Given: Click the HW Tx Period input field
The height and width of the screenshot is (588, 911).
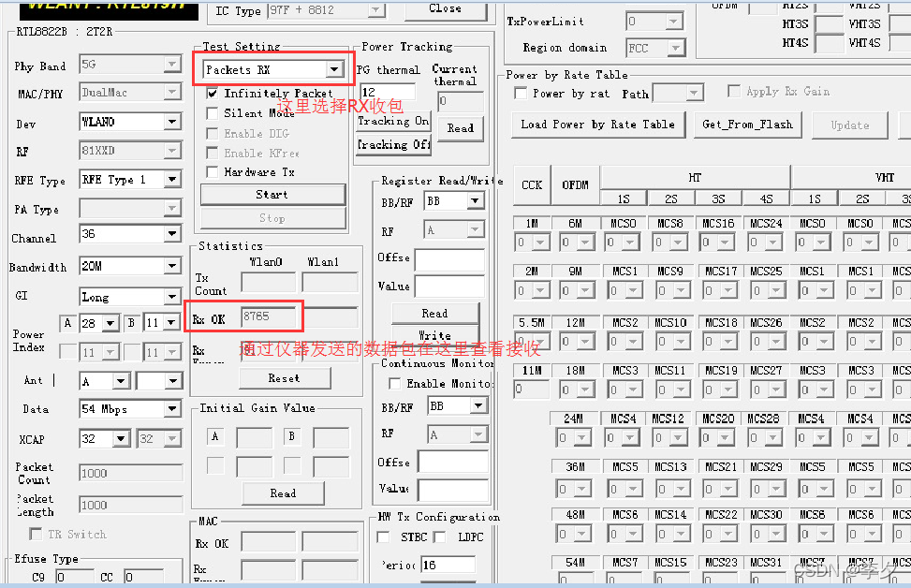Looking at the screenshot, I should (448, 565).
